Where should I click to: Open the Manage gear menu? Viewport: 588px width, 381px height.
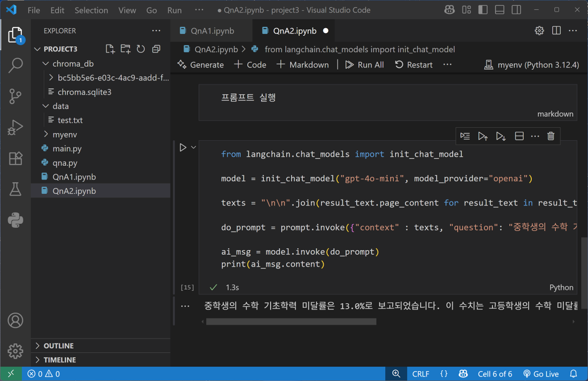point(15,351)
